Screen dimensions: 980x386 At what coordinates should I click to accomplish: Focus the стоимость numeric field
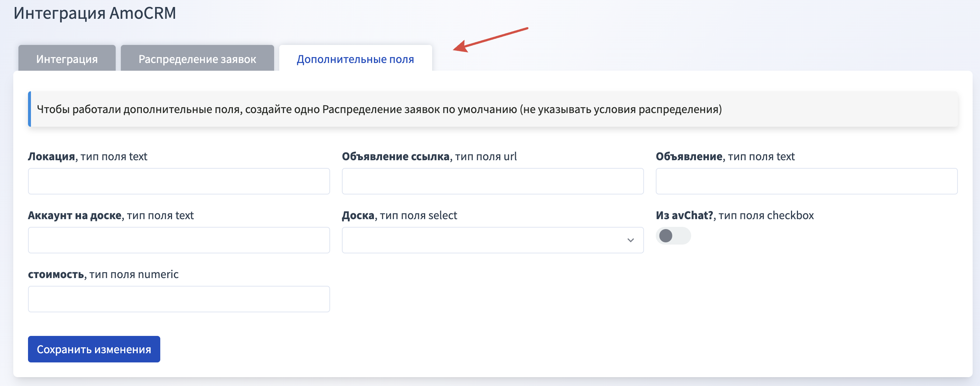point(179,299)
